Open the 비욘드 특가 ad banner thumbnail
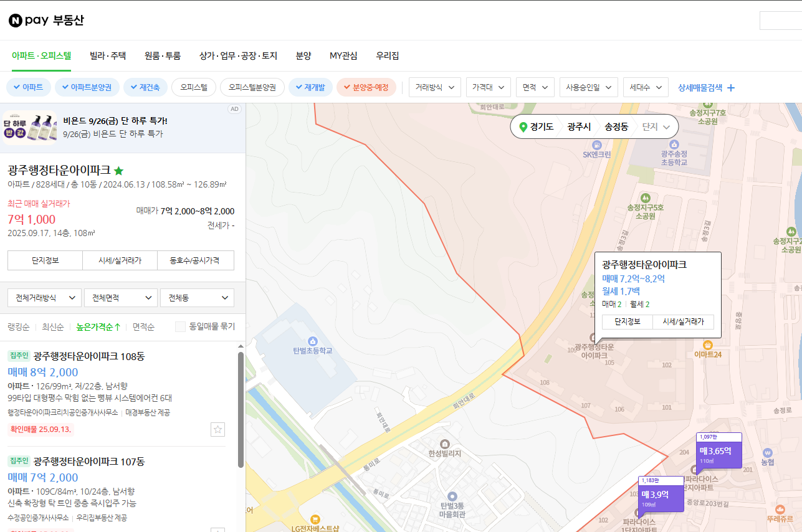This screenshot has width=802, height=532. 29,128
